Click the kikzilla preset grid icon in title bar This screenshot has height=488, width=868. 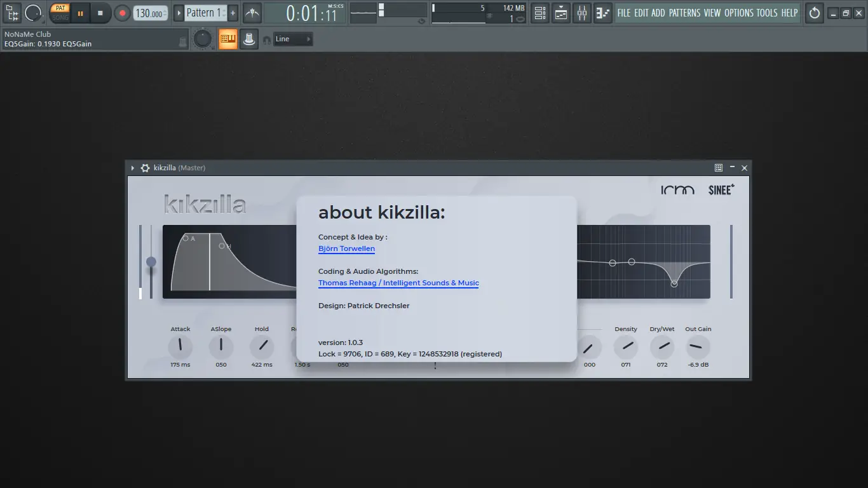coord(719,168)
